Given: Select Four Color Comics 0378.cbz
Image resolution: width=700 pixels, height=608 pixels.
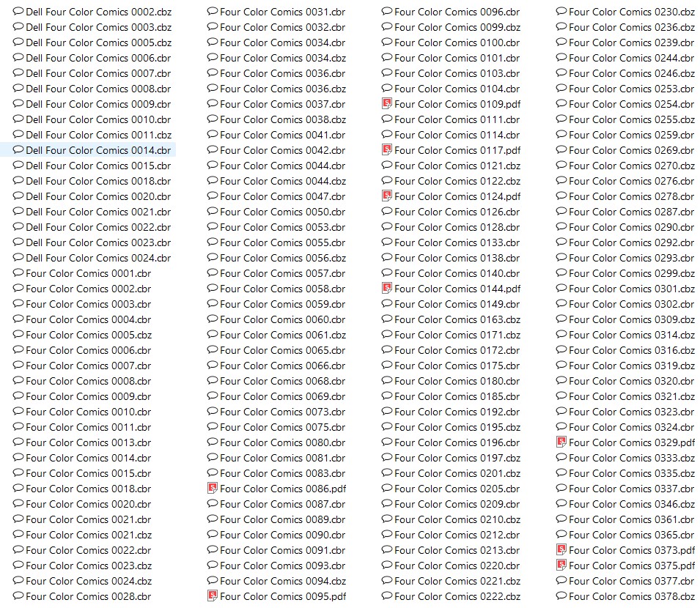Looking at the screenshot, I should pyautogui.click(x=626, y=596).
